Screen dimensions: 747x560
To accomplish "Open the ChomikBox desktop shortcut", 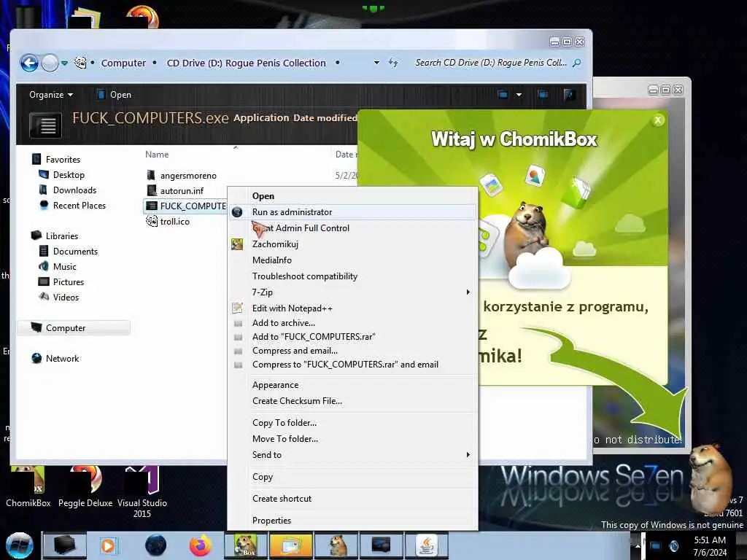I will point(28,486).
